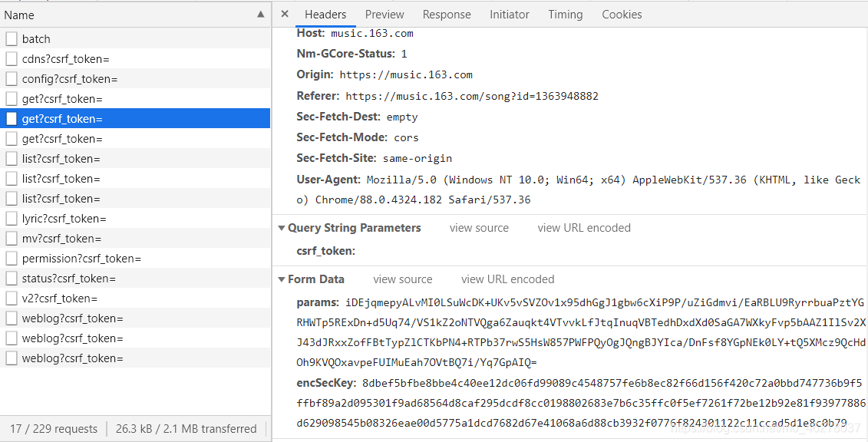Image resolution: width=868 pixels, height=442 pixels.
Task: Click the encSecKey form data key
Action: point(327,383)
